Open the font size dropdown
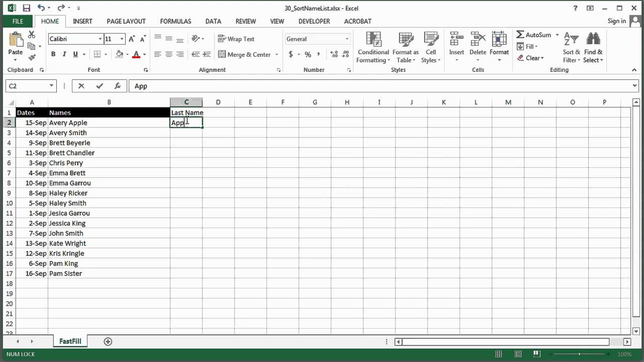Image resolution: width=644 pixels, height=362 pixels. point(122,39)
